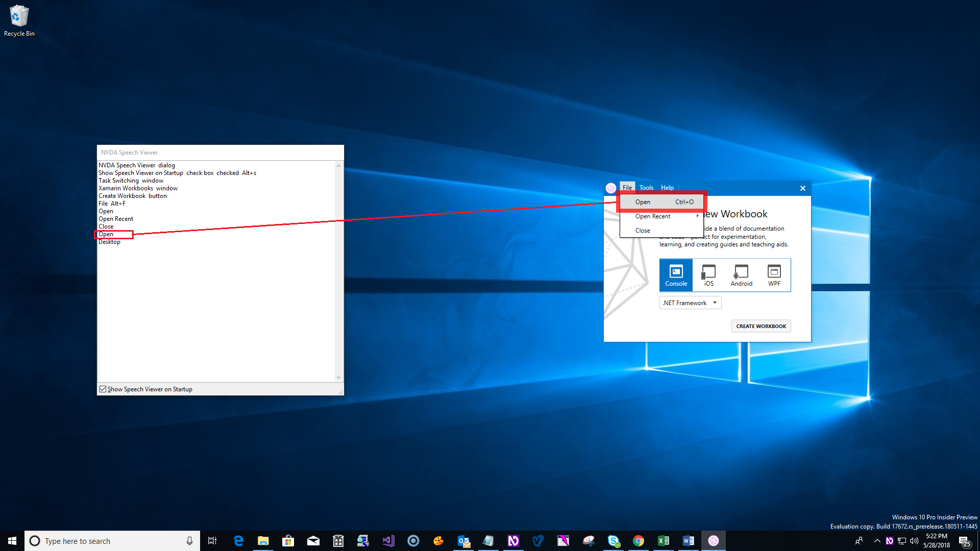
Task: Select the iOS workbook platform icon
Action: 708,275
